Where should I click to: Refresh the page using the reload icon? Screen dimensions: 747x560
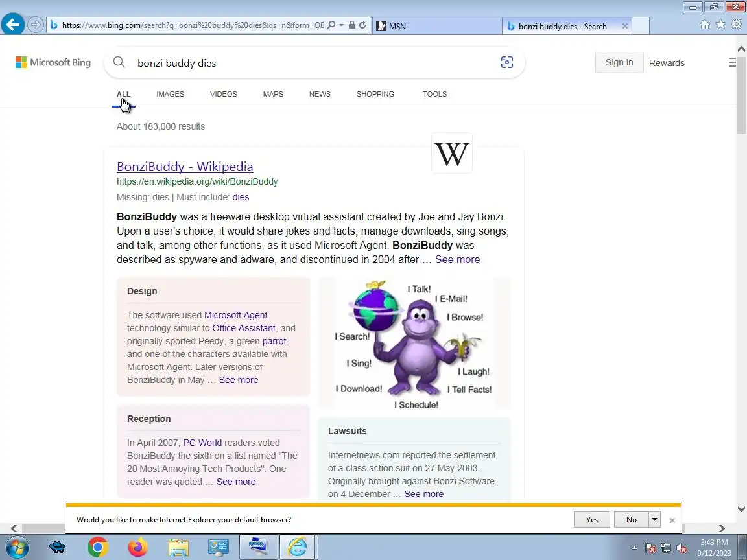click(362, 25)
